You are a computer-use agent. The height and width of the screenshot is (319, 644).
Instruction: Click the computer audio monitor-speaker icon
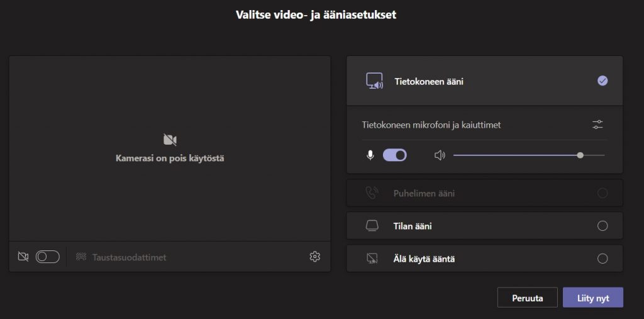(x=375, y=81)
